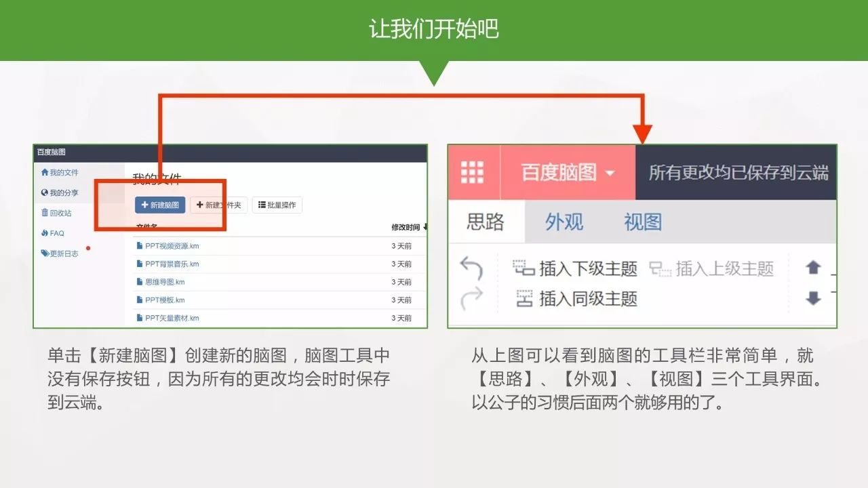The image size is (868, 488).
Task: Click the home icon beside 我的文件
Action: (45, 173)
